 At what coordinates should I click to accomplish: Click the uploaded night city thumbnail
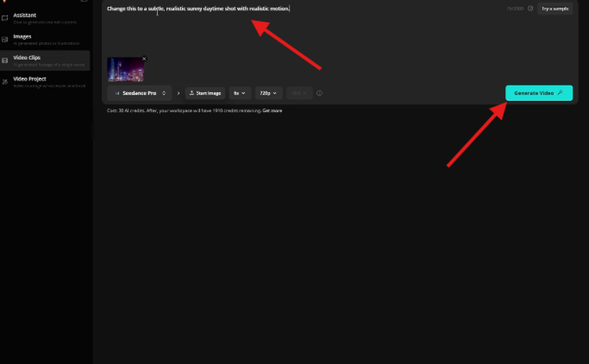tap(125, 70)
